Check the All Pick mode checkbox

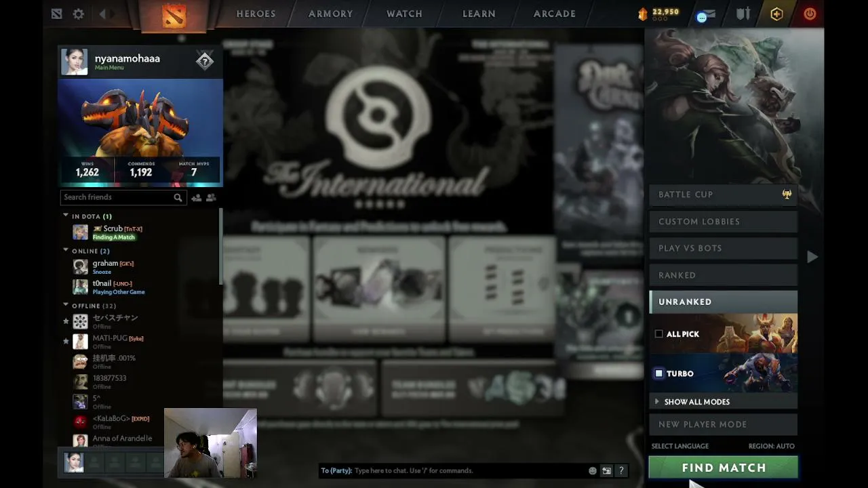click(658, 334)
